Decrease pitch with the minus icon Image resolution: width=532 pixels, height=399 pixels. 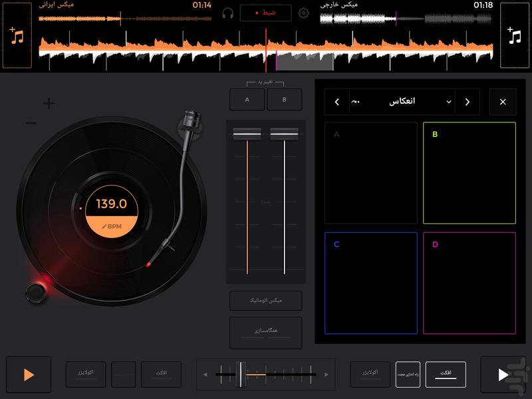[31, 124]
